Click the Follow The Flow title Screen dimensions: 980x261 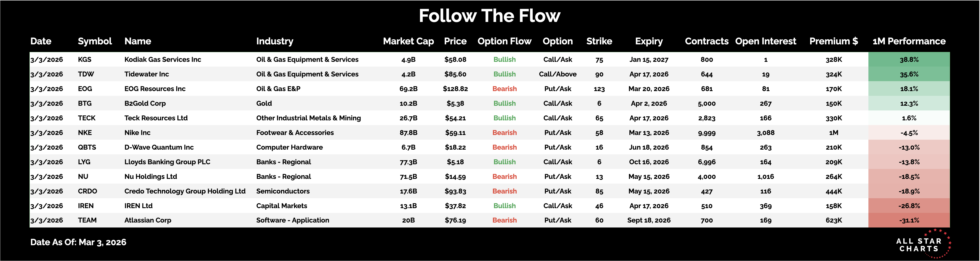(x=489, y=16)
